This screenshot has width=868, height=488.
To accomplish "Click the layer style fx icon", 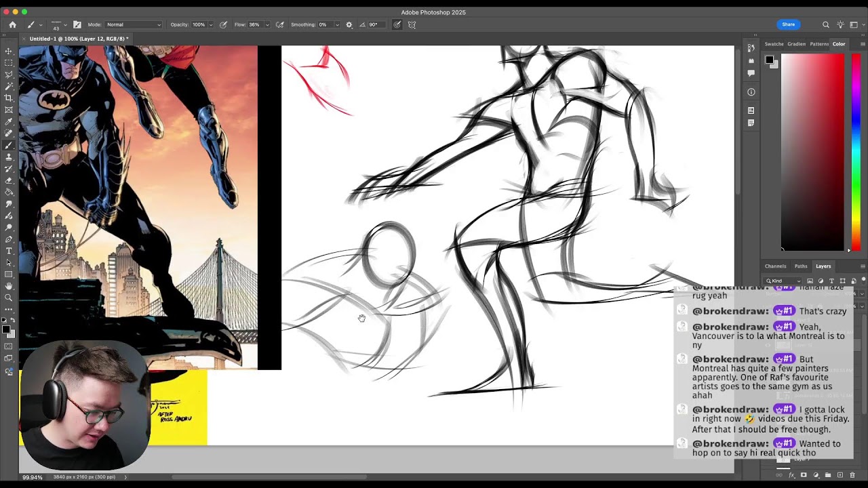I will pos(791,475).
